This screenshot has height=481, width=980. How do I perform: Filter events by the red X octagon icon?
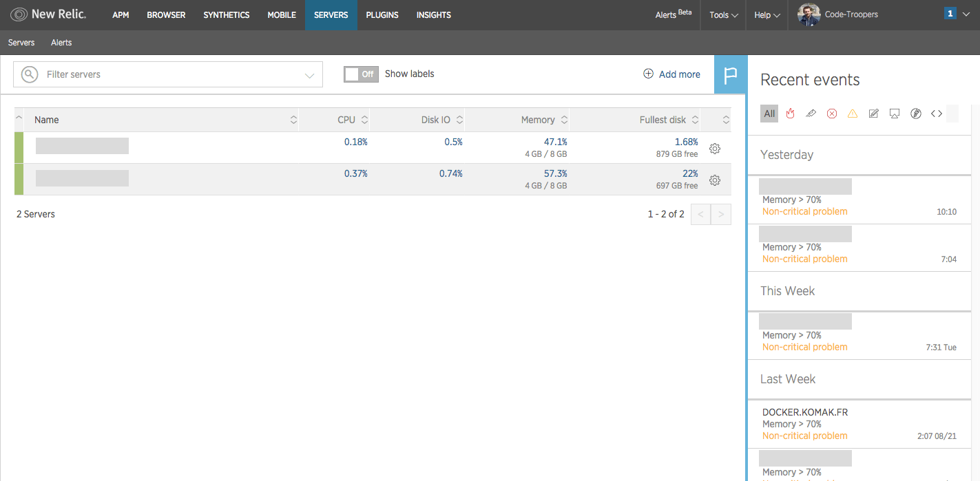pyautogui.click(x=832, y=114)
